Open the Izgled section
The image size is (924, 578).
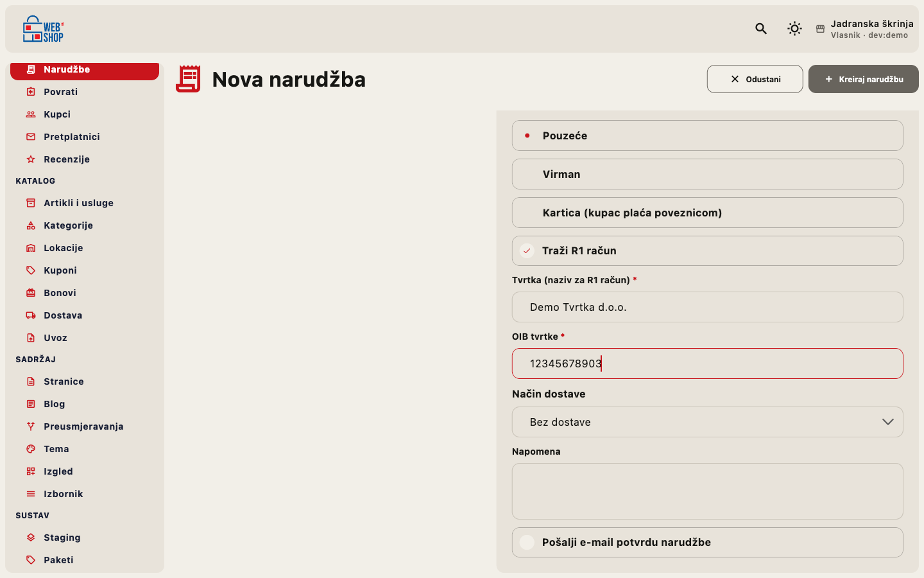(x=85, y=471)
